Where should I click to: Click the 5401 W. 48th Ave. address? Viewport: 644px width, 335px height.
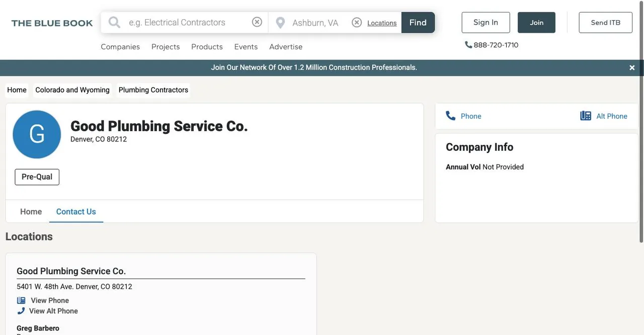click(74, 287)
